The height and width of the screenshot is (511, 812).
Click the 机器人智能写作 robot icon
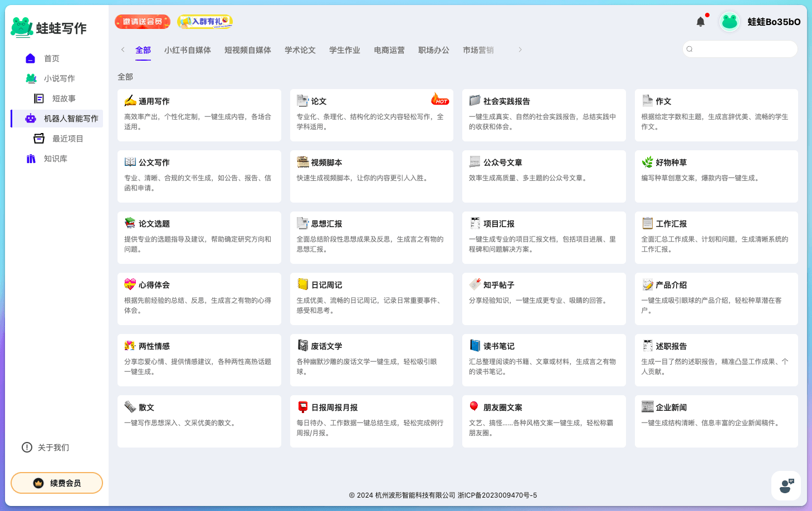31,119
